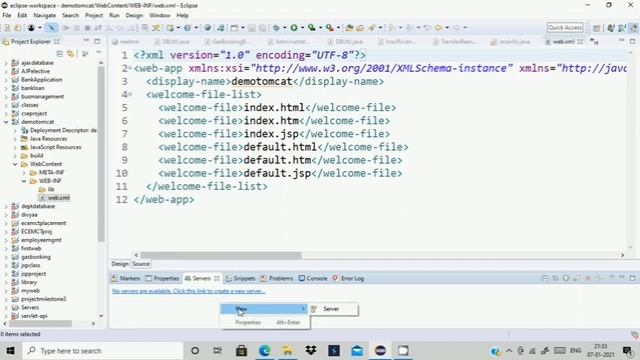The height and width of the screenshot is (360, 640).
Task: Open the Problems view tab
Action: (x=277, y=278)
